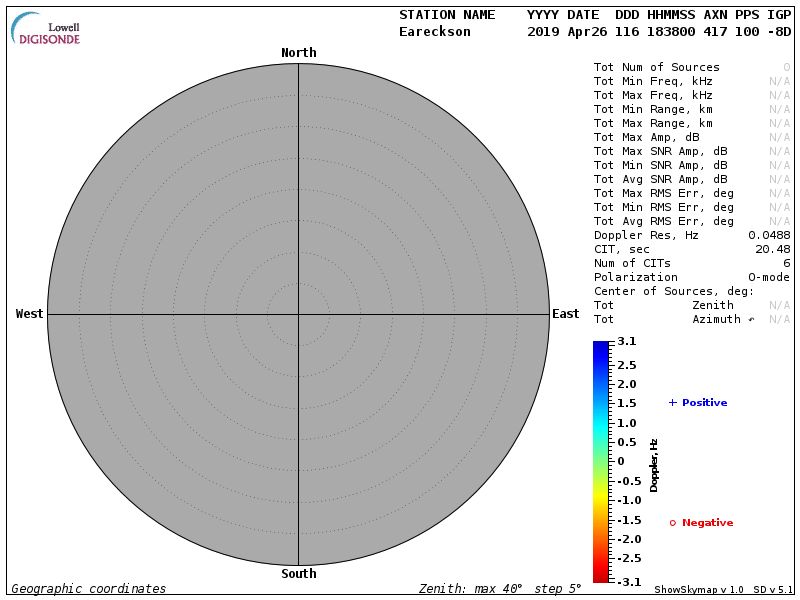
Task: Click the red circle Negative marker
Action: pyautogui.click(x=673, y=522)
